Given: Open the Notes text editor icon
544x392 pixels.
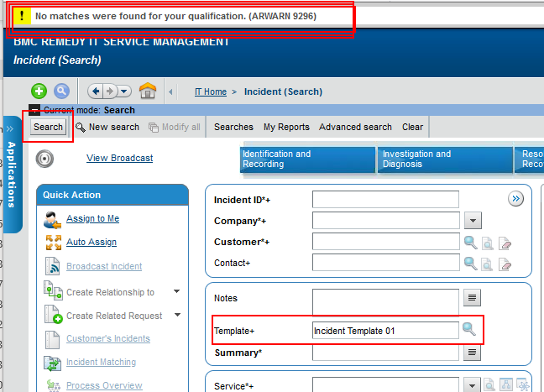Looking at the screenshot, I should [x=472, y=298].
